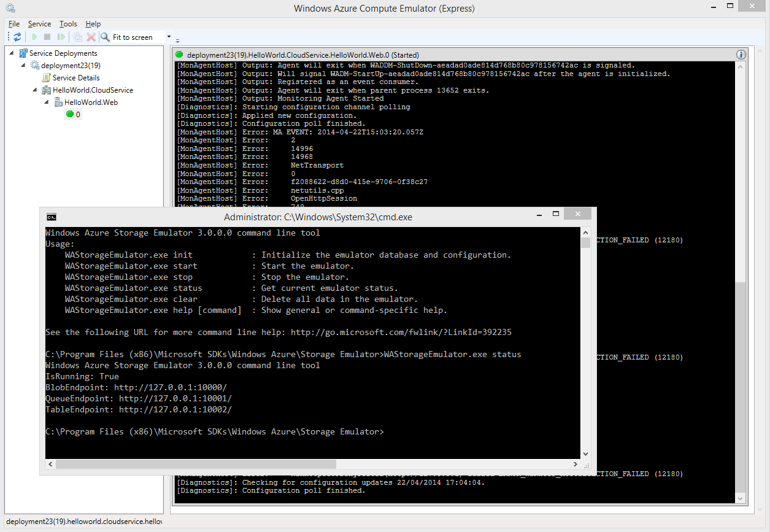
Task: Select deployment23(19) in the tree
Action: pos(71,66)
